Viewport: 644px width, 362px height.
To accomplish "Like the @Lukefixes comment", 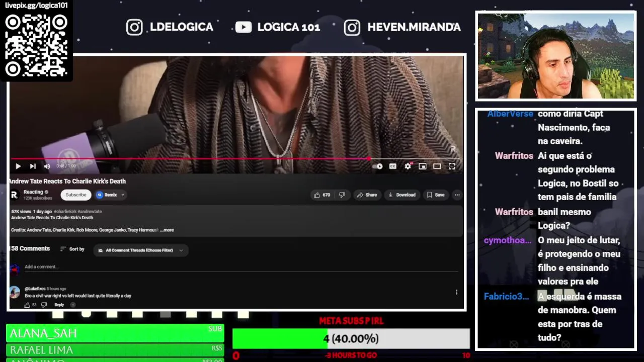I will (27, 305).
